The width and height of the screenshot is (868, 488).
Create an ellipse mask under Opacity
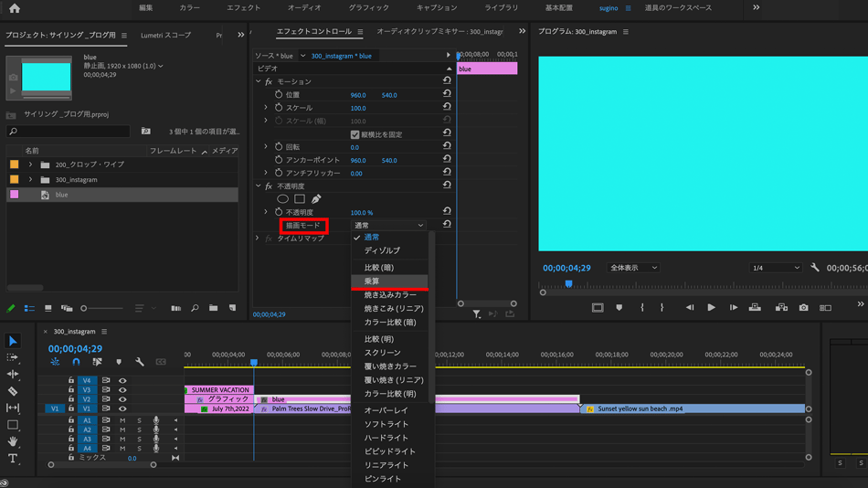282,198
